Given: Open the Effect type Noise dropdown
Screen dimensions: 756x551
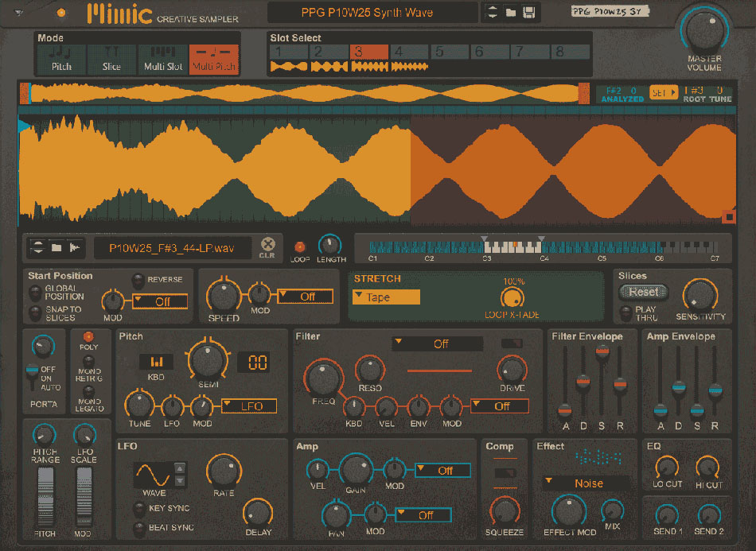Looking at the screenshot, I should point(586,483).
